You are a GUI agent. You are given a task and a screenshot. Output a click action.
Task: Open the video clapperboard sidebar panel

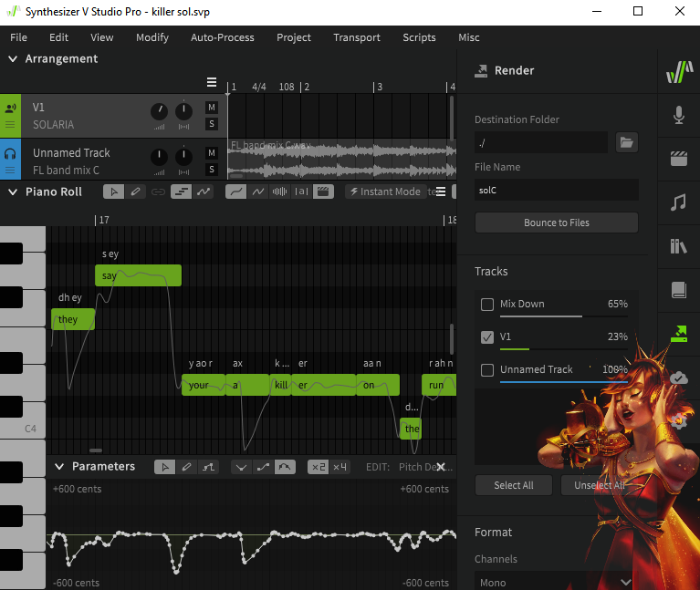click(x=678, y=159)
